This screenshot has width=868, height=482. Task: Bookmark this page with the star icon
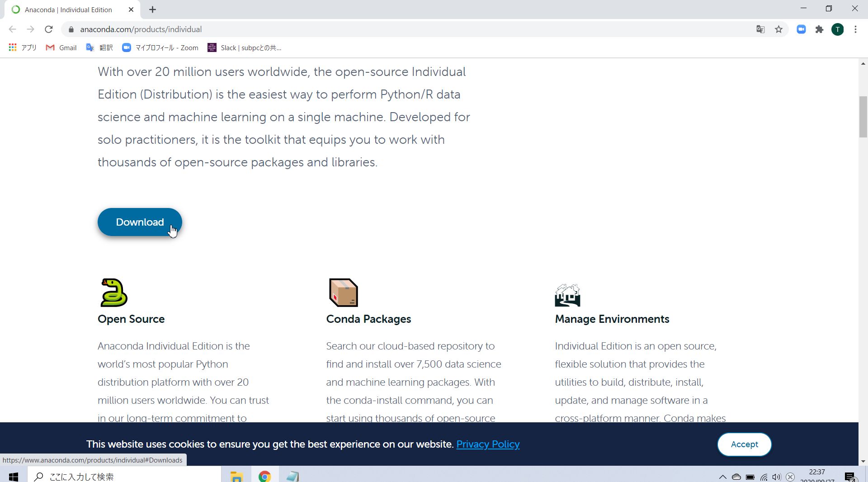click(778, 29)
